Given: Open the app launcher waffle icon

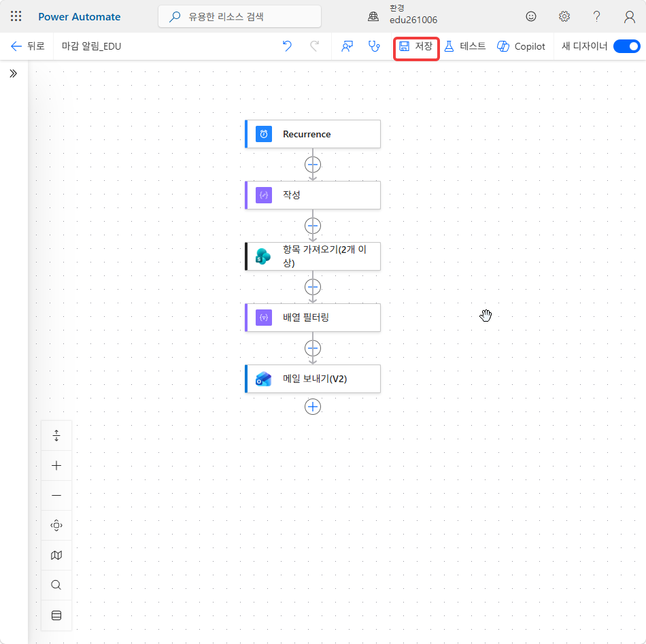Looking at the screenshot, I should coord(16,16).
